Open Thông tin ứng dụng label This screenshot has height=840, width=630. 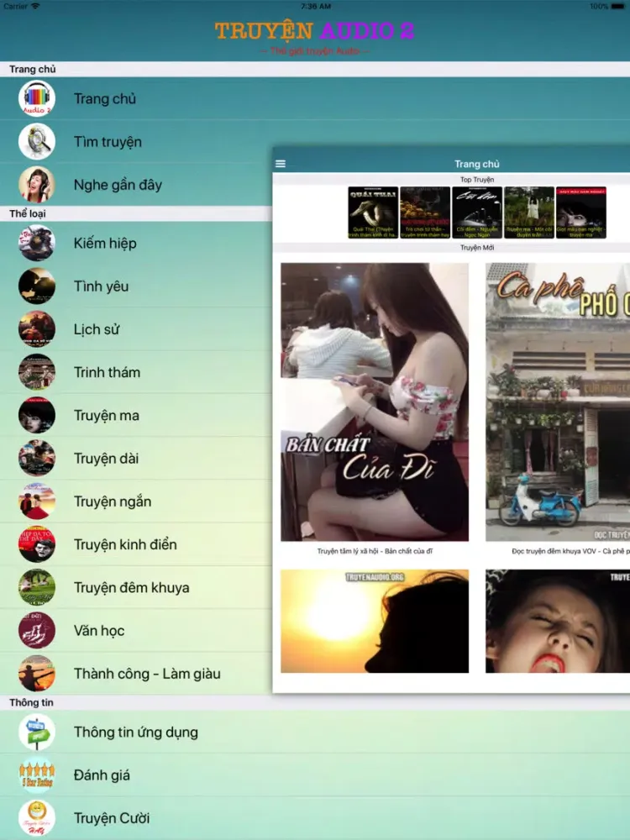tap(136, 732)
